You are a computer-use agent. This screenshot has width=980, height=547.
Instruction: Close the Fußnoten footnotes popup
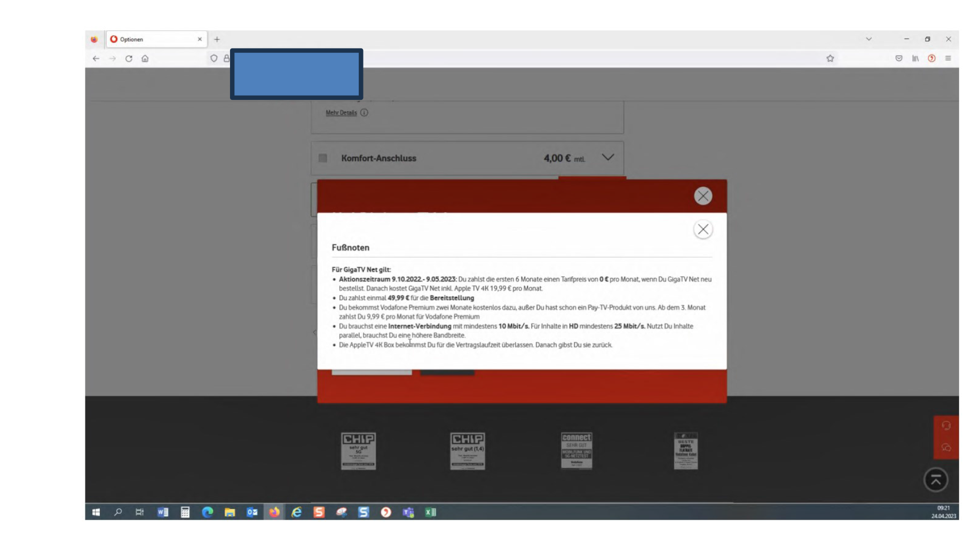tap(702, 229)
